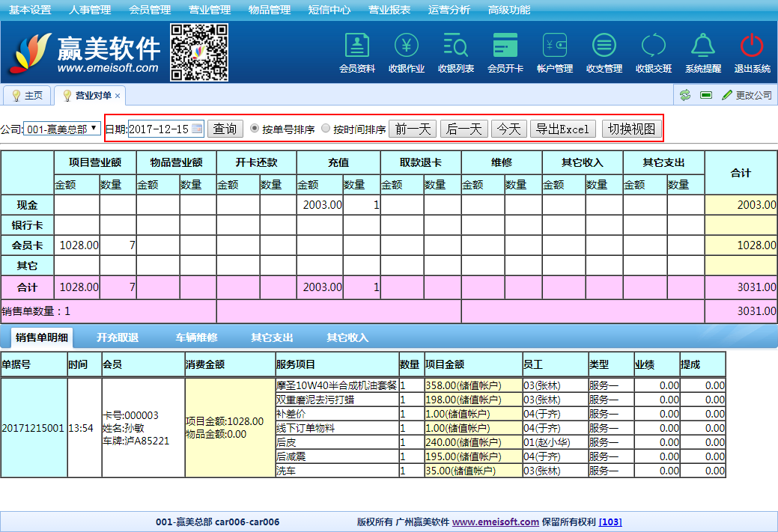This screenshot has width=778, height=532.
Task: Open the 营业报表 top menu
Action: 389,10
